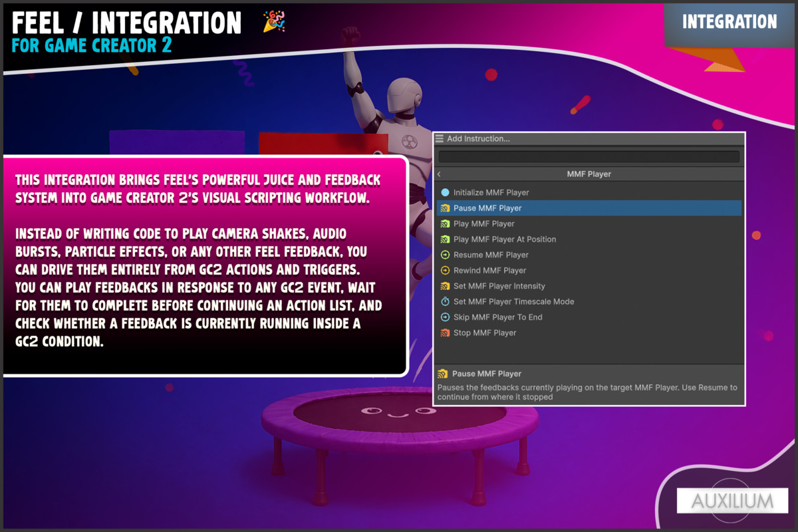Select the Pause MMF Player instruction
The width and height of the screenshot is (798, 532).
pyautogui.click(x=589, y=208)
